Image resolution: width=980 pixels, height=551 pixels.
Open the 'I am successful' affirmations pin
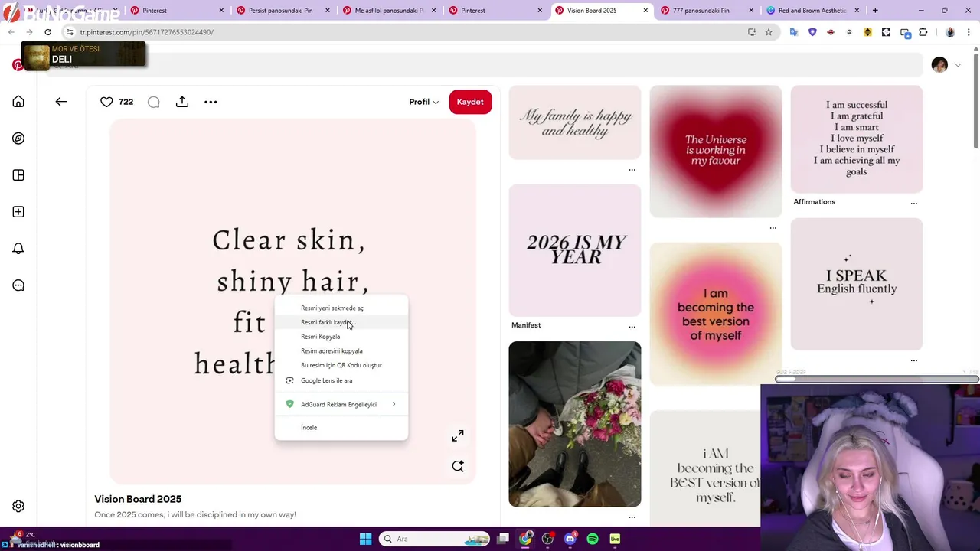pyautogui.click(x=857, y=139)
